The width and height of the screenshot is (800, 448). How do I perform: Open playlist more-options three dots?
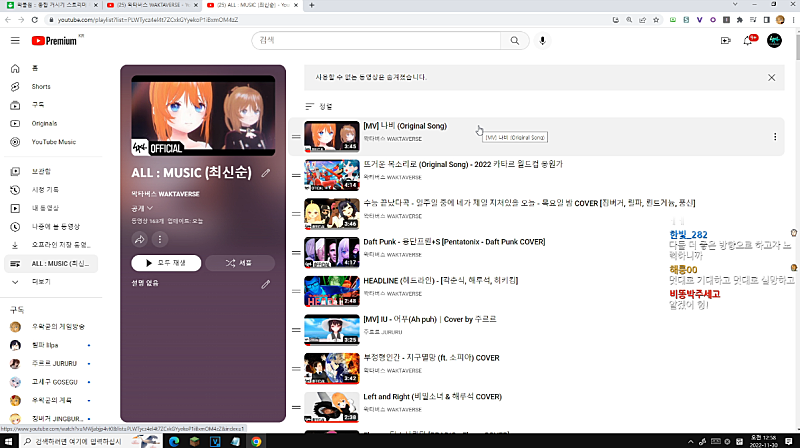[x=160, y=239]
